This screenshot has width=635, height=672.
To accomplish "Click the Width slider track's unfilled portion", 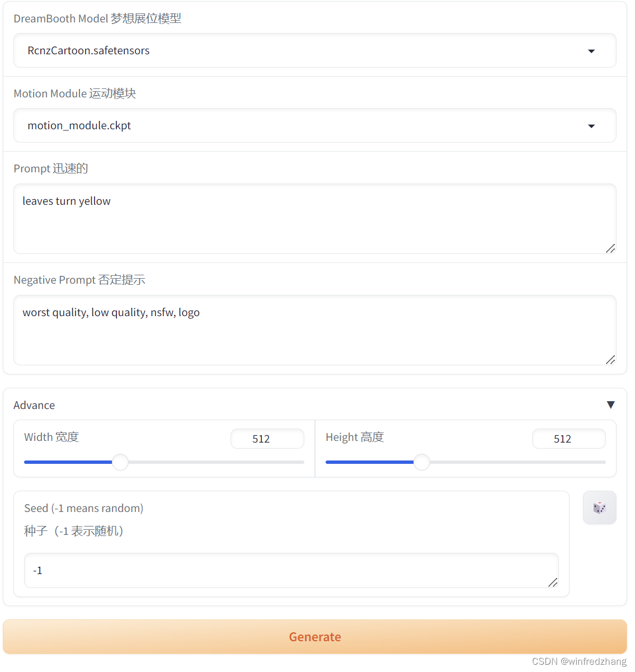I will point(217,462).
